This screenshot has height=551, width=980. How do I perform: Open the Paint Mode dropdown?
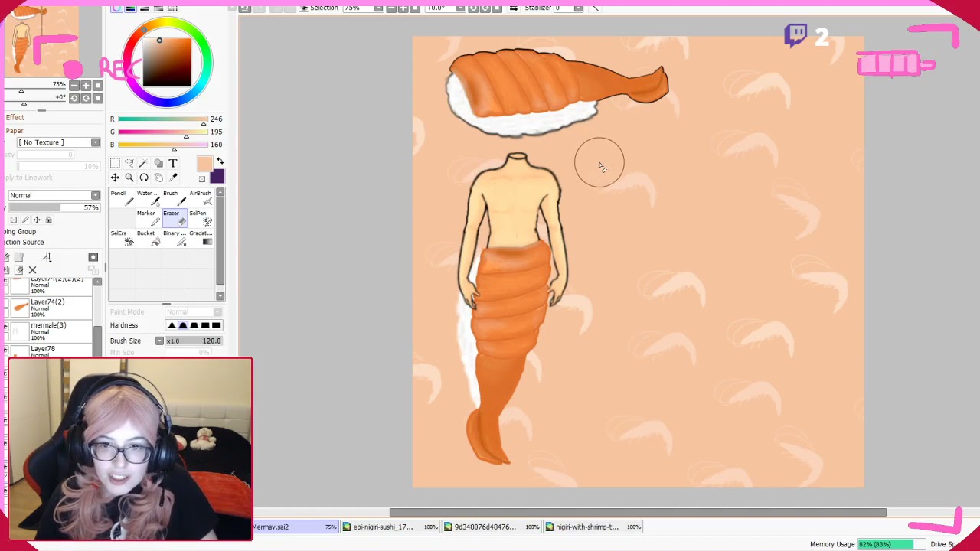pyautogui.click(x=194, y=311)
